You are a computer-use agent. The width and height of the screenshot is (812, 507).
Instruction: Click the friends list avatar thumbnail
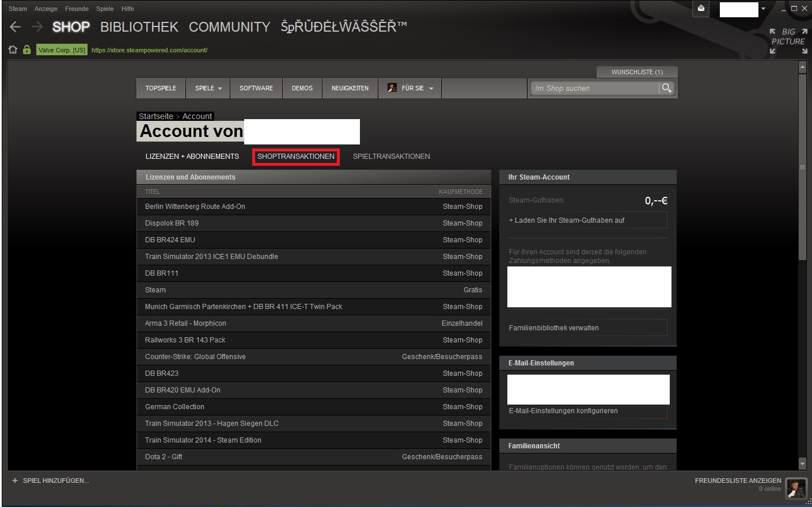point(796,488)
